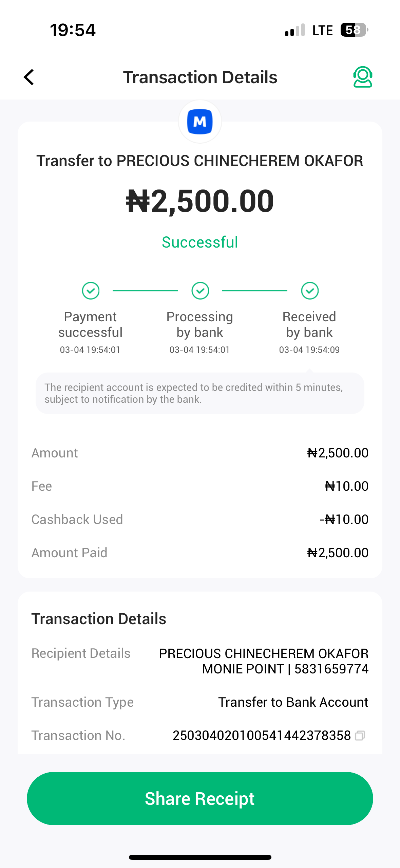400x868 pixels.
Task: Tap the Amount Paid value
Action: click(338, 553)
